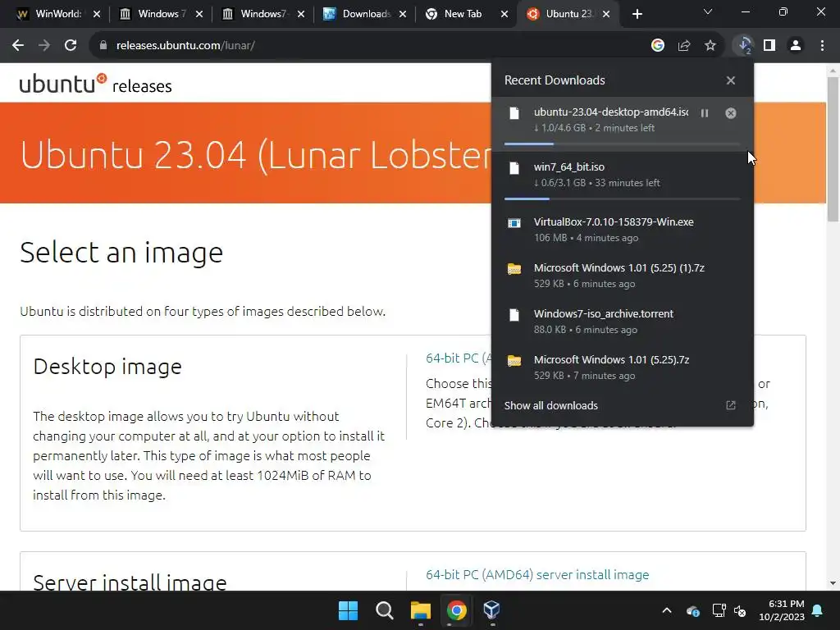Click the Windows 1.01 (5.25) (1).7z archive icon
The image size is (840, 630).
click(514, 269)
